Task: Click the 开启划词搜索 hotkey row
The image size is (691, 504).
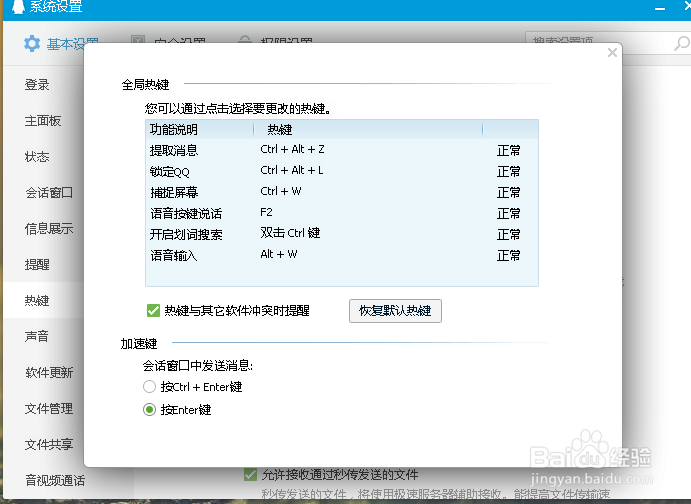Action: point(342,234)
